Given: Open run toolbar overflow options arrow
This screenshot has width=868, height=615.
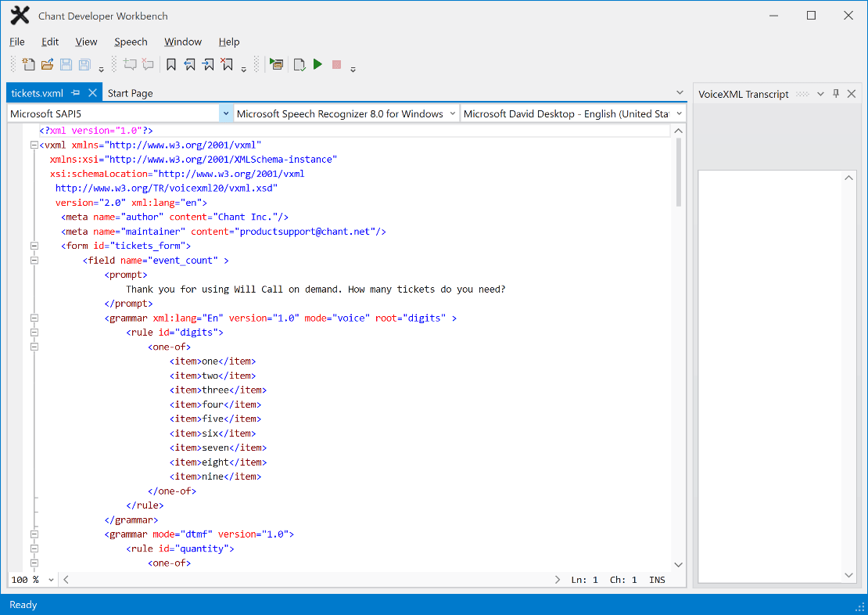Looking at the screenshot, I should pyautogui.click(x=353, y=70).
